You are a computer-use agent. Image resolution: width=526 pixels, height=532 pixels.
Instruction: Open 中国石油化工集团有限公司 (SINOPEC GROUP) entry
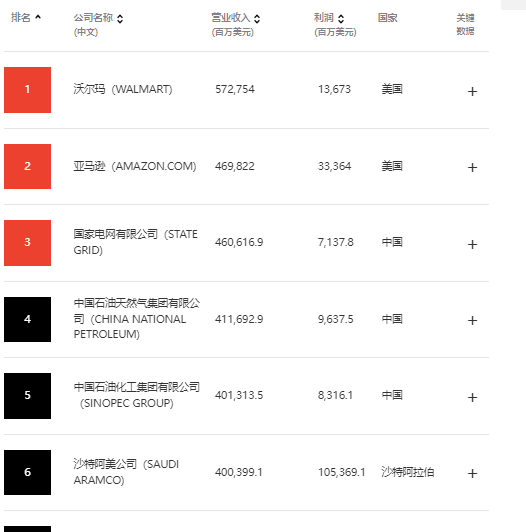point(136,395)
